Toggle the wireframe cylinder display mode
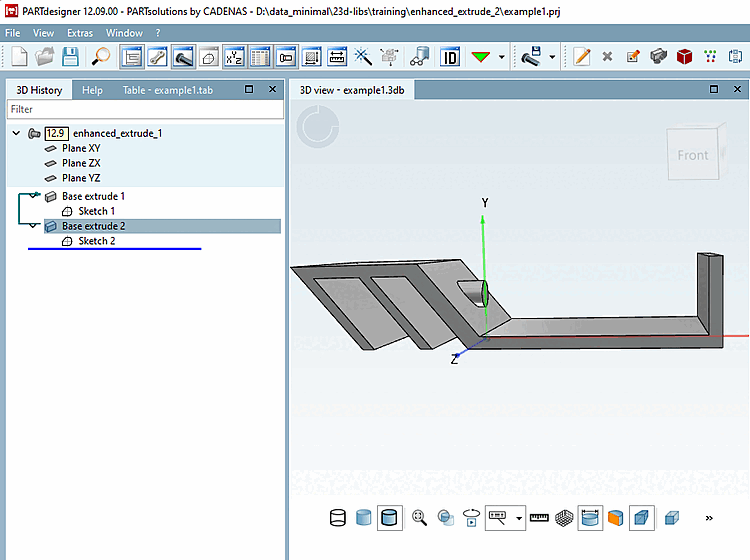This screenshot has width=750, height=560. [x=338, y=518]
